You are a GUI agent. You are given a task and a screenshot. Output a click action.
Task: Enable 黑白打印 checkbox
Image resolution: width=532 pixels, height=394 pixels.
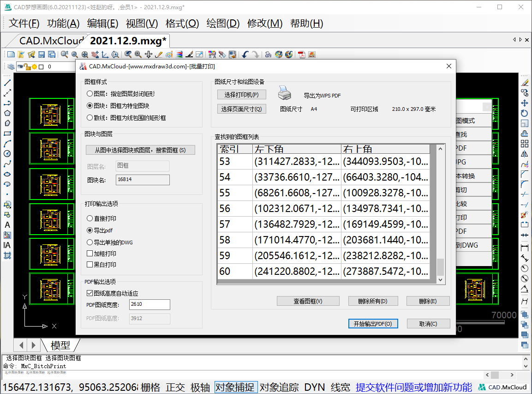102,265
